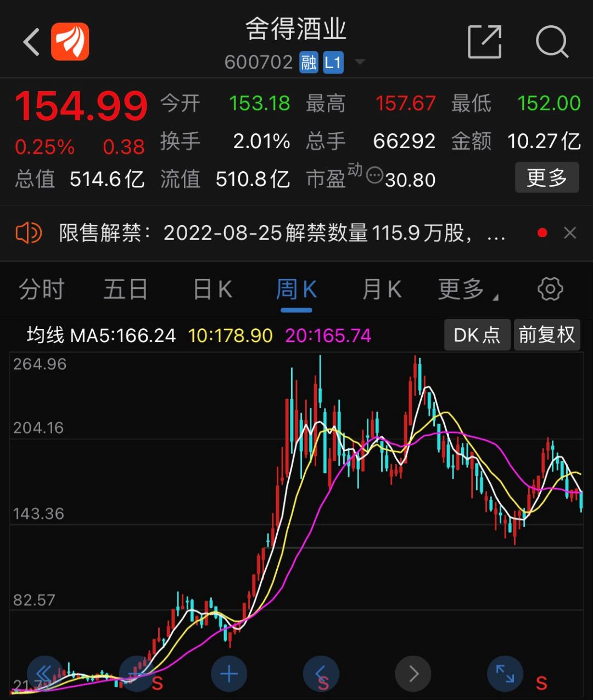
Task: Toggle the DK点 indicator button
Action: tap(477, 335)
